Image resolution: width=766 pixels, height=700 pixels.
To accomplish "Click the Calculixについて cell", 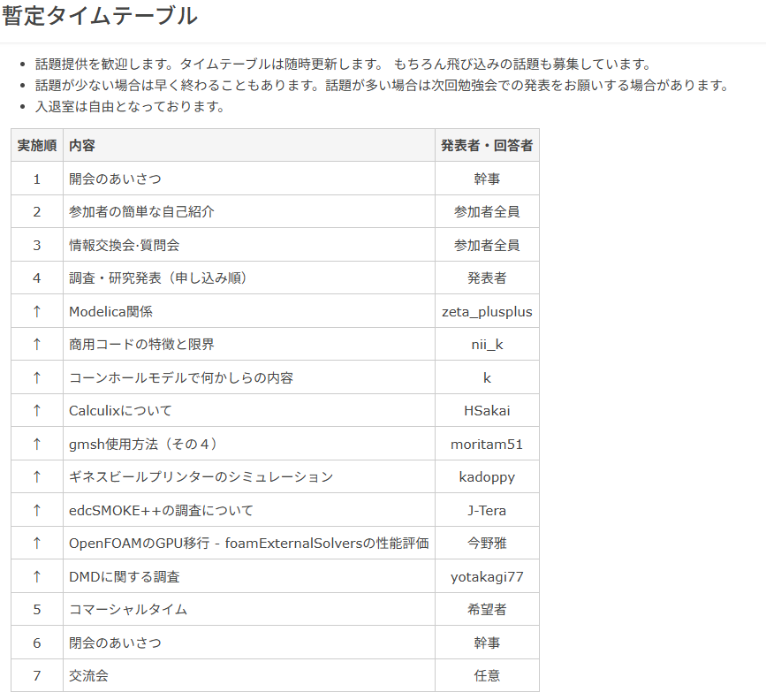I will [249, 410].
